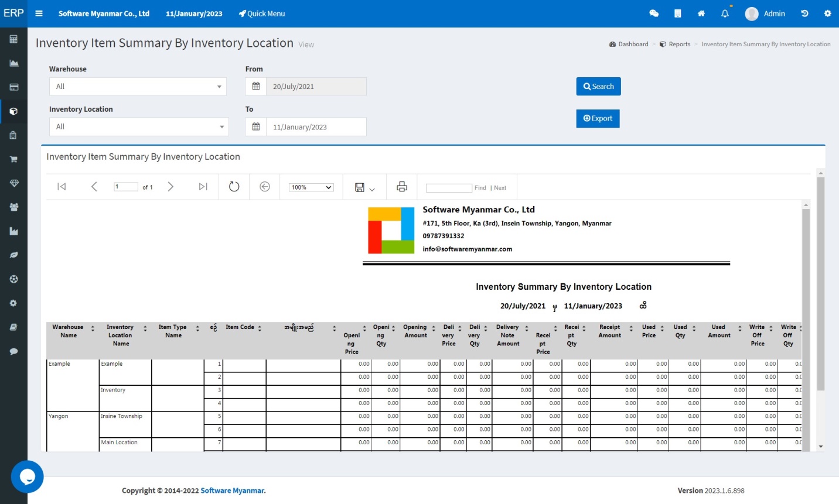Open the Admin user menu
This screenshot has width=839, height=504.
point(765,13)
